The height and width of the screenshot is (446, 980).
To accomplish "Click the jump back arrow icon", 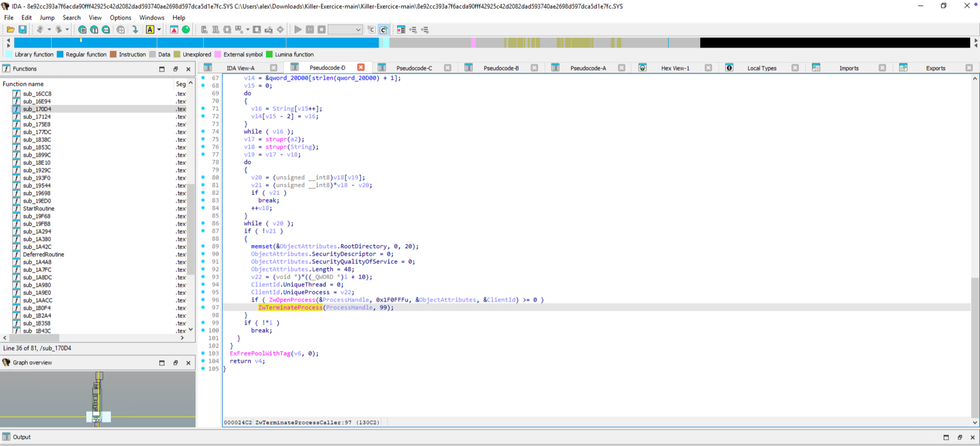I will tap(39, 30).
